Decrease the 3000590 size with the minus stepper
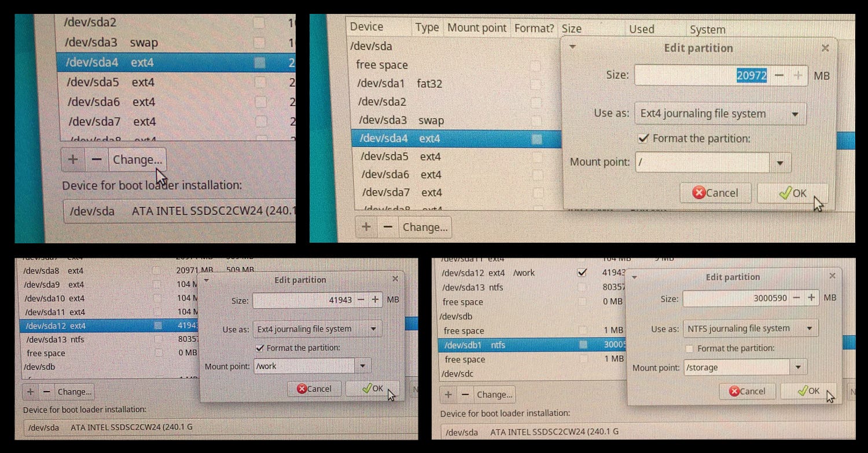This screenshot has height=453, width=868. (x=796, y=298)
